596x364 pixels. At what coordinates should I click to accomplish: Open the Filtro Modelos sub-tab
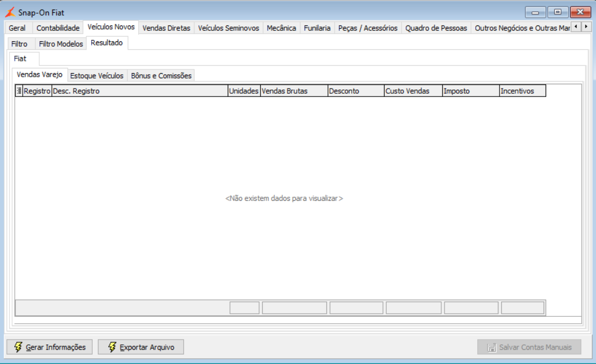tap(61, 44)
